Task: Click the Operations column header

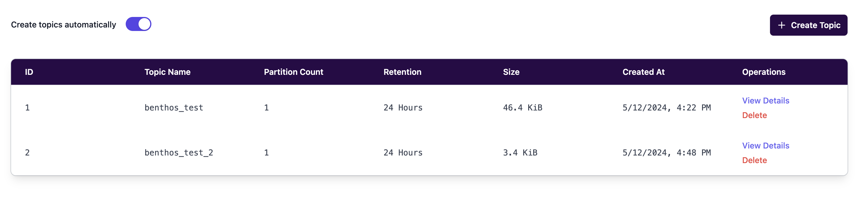Action: [x=763, y=72]
